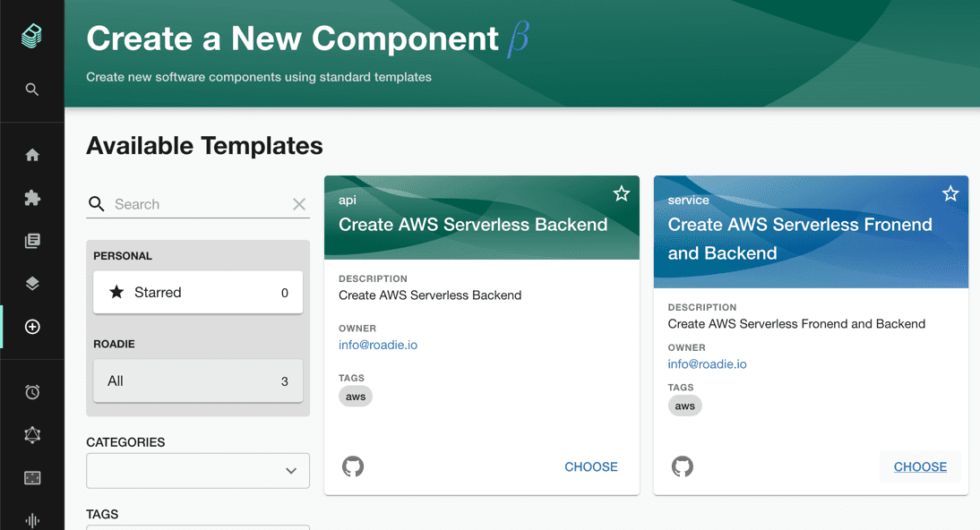This screenshot has width=980, height=530.
Task: Open the alarm clock sidebar icon
Action: coord(32,392)
